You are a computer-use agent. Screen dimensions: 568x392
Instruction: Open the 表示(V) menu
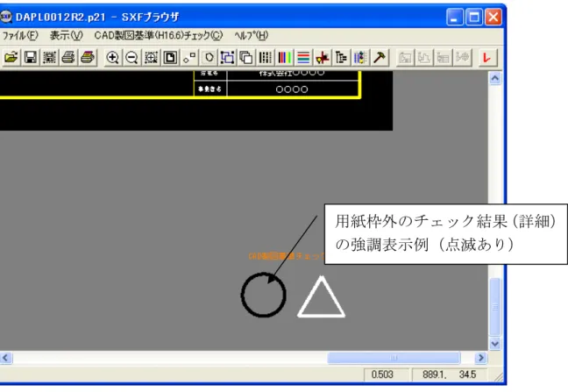pos(67,35)
